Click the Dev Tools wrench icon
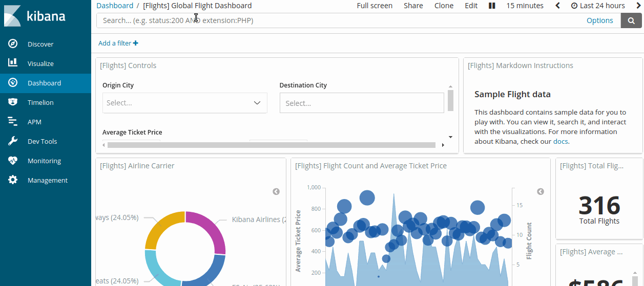 pyautogui.click(x=13, y=141)
